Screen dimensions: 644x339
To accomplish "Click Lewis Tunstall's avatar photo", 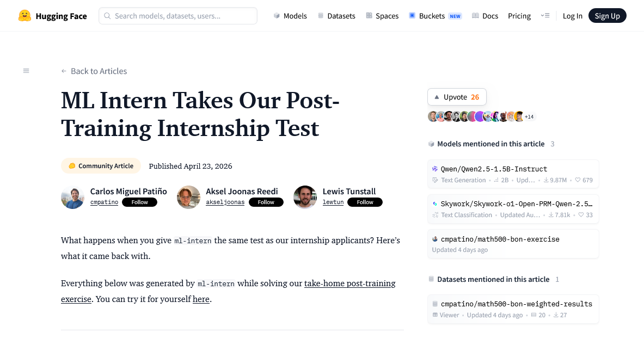I will coord(305,197).
